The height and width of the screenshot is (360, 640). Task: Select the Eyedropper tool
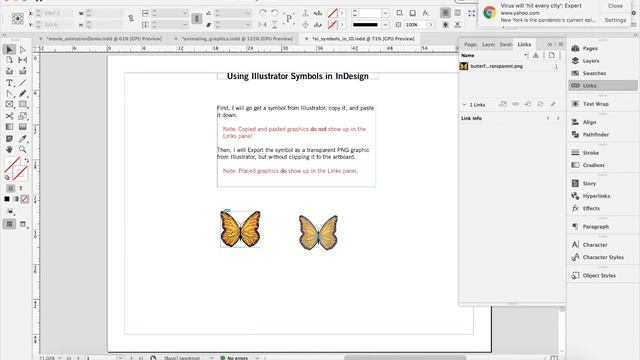point(23,138)
